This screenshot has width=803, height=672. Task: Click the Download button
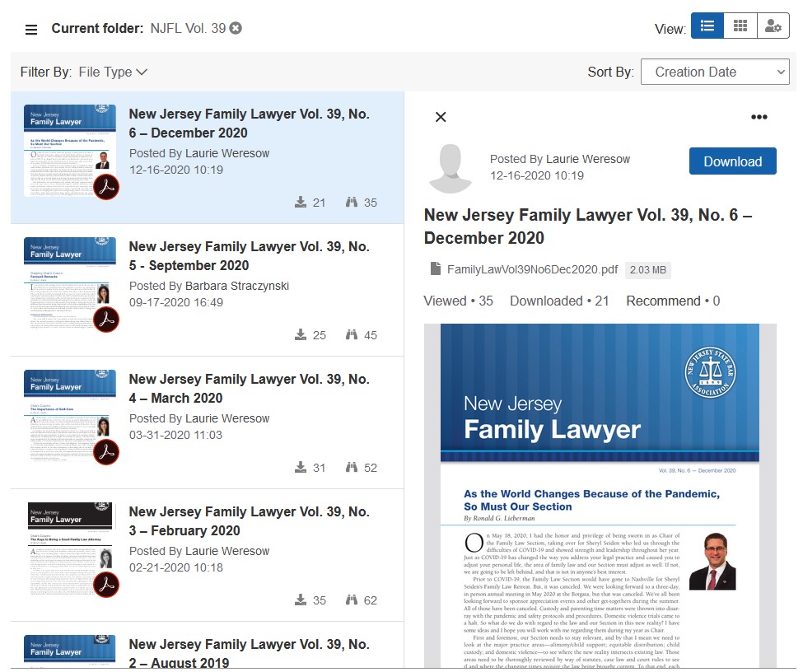[x=732, y=161]
